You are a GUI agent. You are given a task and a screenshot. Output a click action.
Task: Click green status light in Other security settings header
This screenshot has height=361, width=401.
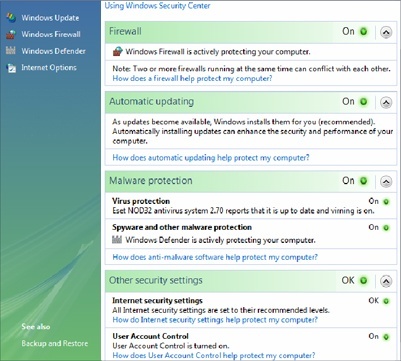click(363, 280)
